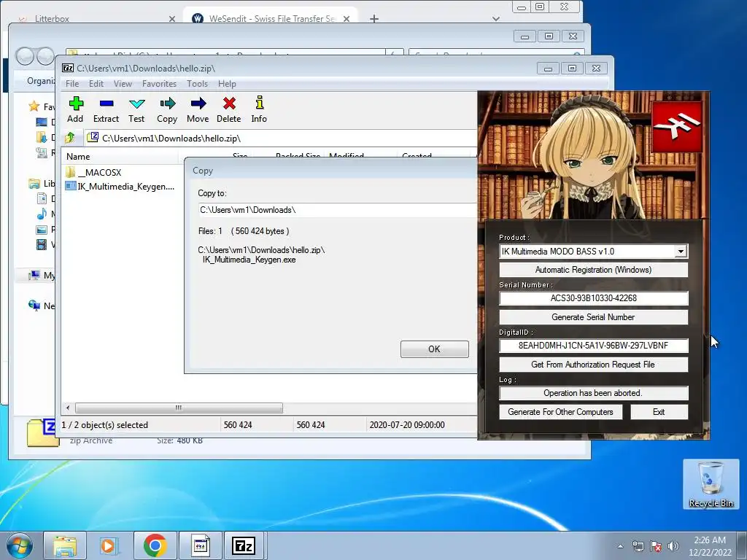Click Get From Authorization Request File
Viewport: 747px width, 560px height.
(x=594, y=365)
